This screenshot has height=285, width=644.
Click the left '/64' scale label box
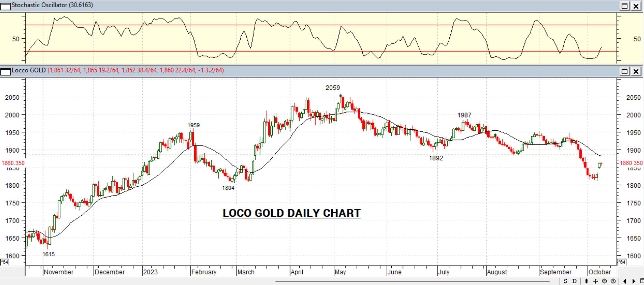point(4,262)
